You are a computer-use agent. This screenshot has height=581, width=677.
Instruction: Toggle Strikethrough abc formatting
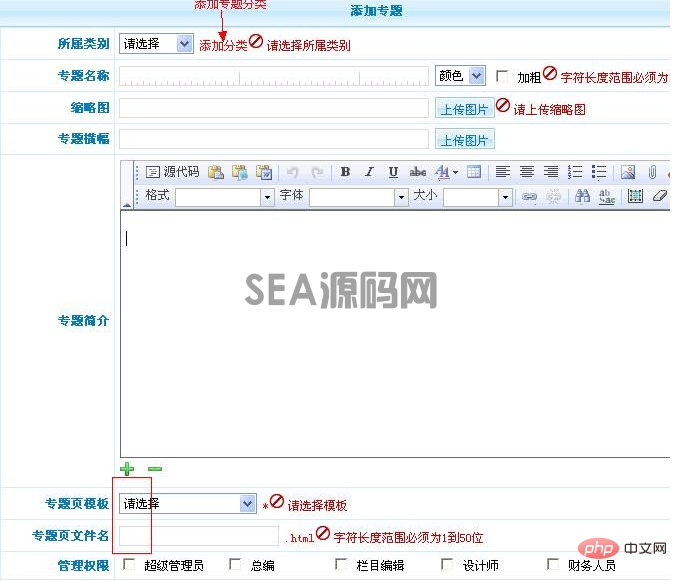[x=418, y=172]
